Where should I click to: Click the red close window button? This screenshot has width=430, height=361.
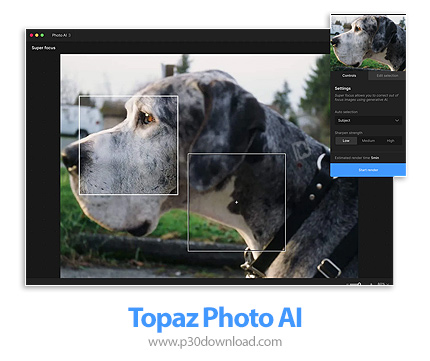coord(32,35)
